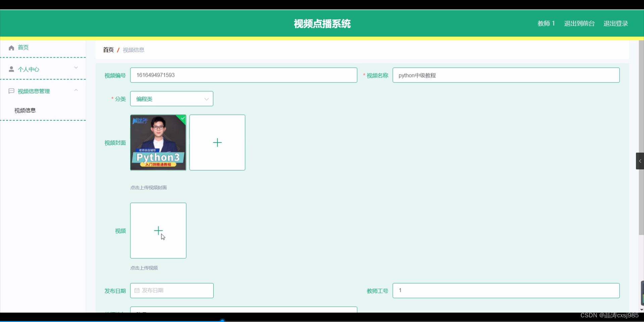Click the 视频名称 input field
Viewport: 644px width, 322px height.
506,75
